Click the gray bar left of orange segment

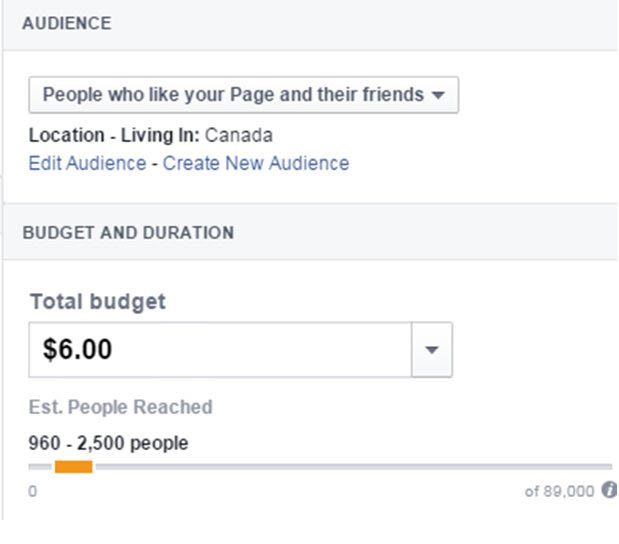(x=40, y=467)
